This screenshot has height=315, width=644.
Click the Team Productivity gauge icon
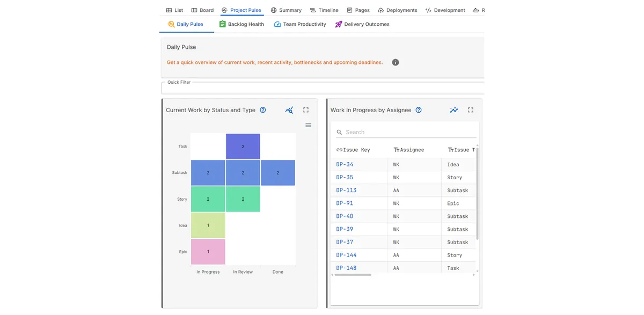click(x=277, y=24)
